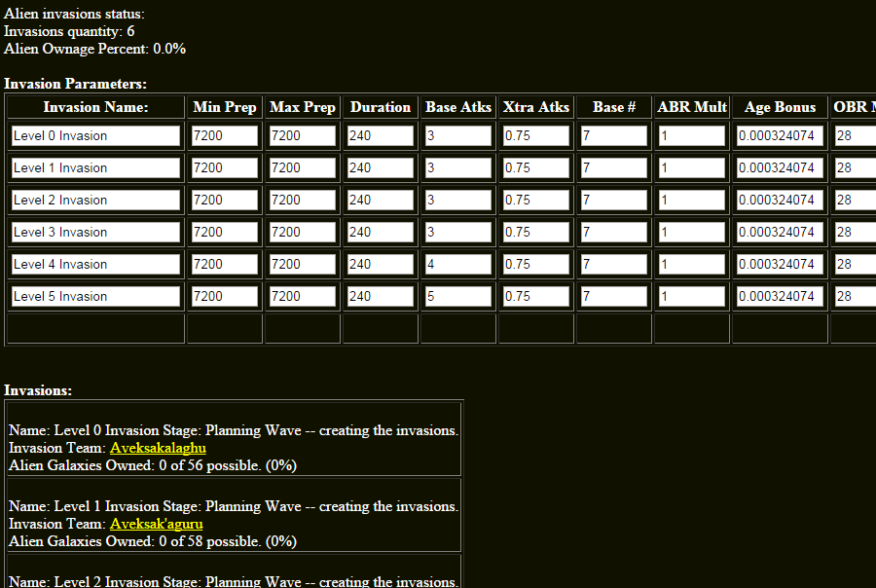
Task: Edit the Level 0 Invasion name field
Action: (x=95, y=136)
